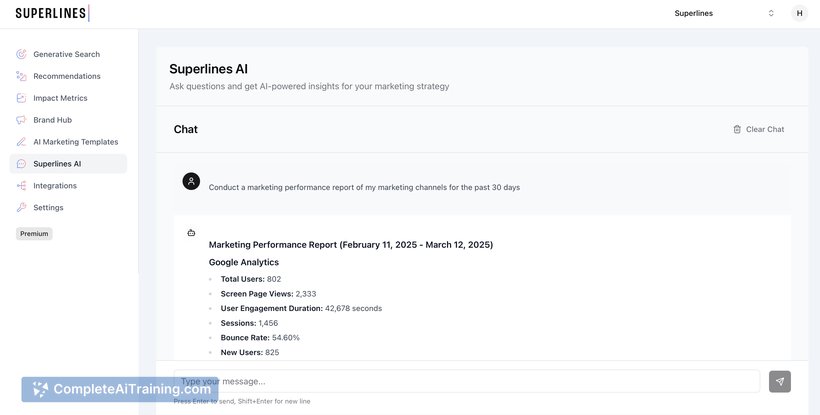Focus the Type your message input
This screenshot has height=415, width=820.
point(467,382)
